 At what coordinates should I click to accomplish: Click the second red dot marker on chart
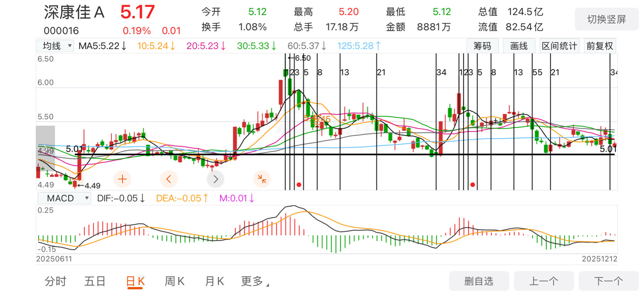click(473, 185)
